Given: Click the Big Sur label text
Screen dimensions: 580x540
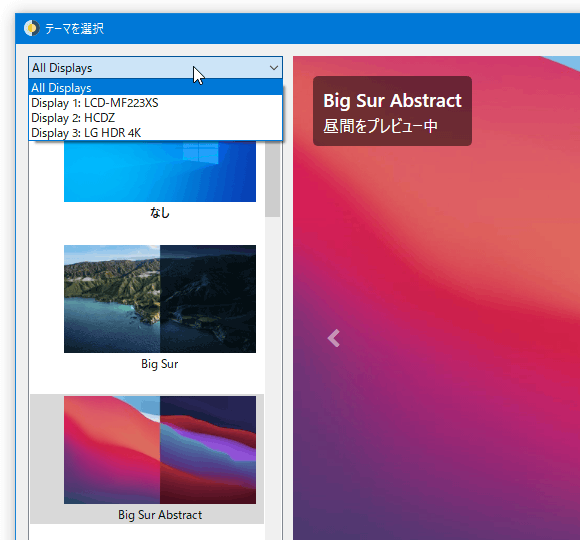Looking at the screenshot, I should click(x=160, y=364).
